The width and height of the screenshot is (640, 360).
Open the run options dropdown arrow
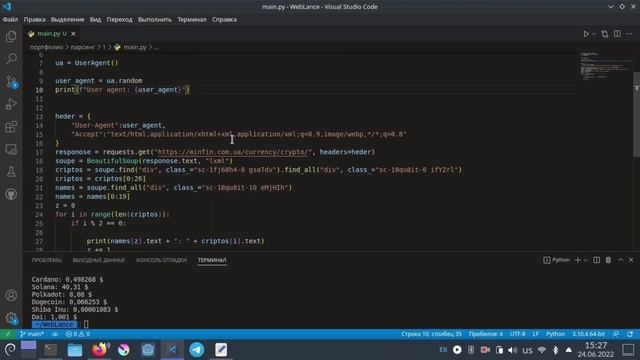tap(594, 34)
